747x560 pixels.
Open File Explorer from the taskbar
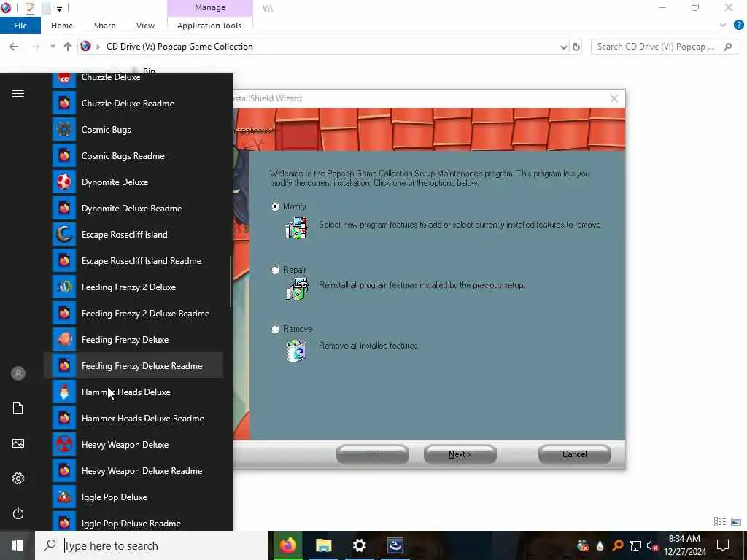coord(323,545)
